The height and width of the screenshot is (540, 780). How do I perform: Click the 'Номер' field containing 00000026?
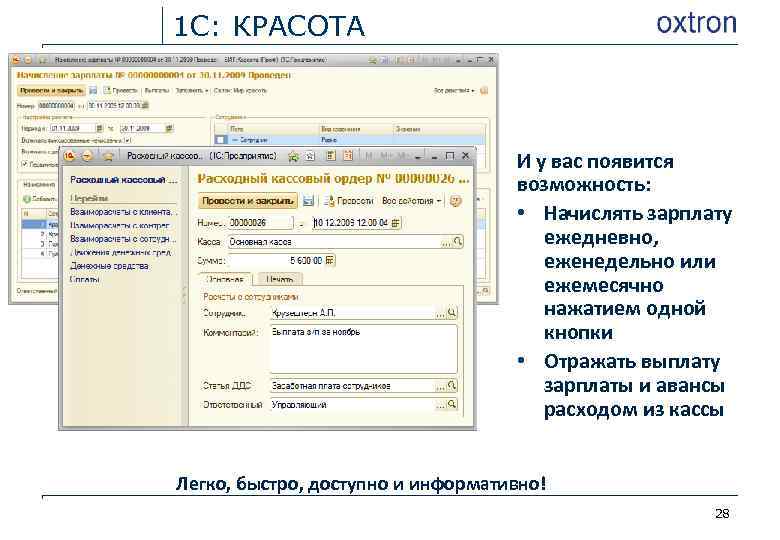261,223
